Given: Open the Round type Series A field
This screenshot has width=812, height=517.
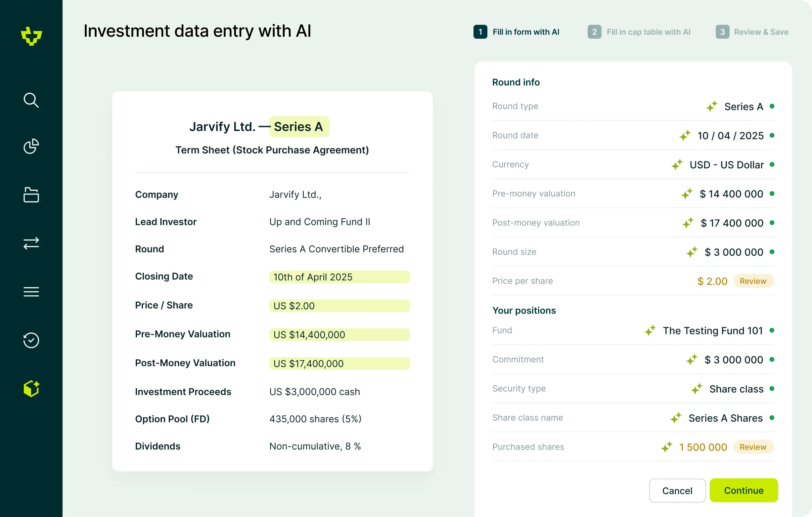Looking at the screenshot, I should [x=633, y=107].
